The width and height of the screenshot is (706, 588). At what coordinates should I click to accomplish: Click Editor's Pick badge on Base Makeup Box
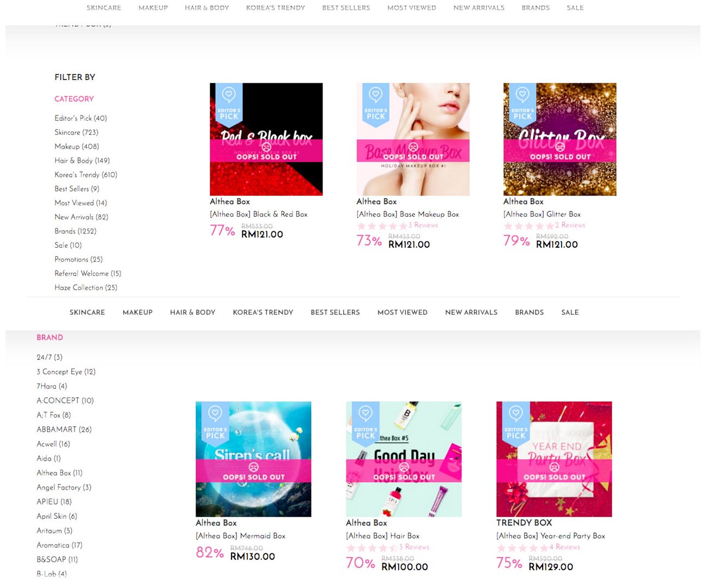[376, 105]
